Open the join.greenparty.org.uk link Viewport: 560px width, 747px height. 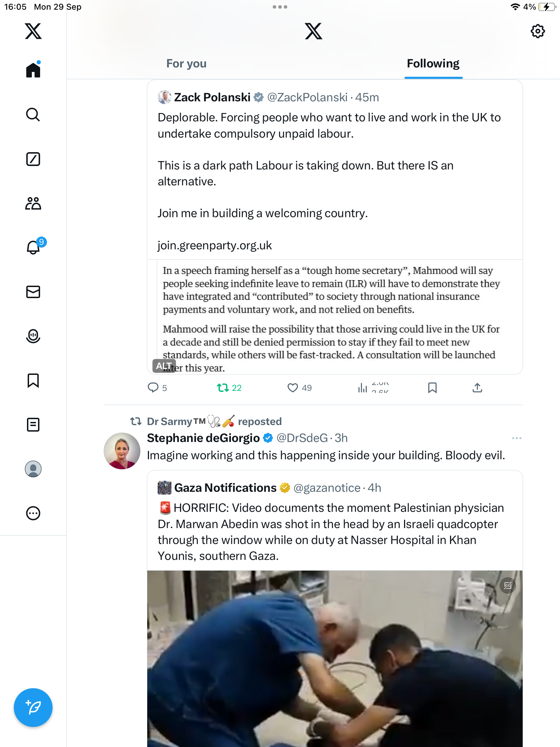tap(215, 245)
